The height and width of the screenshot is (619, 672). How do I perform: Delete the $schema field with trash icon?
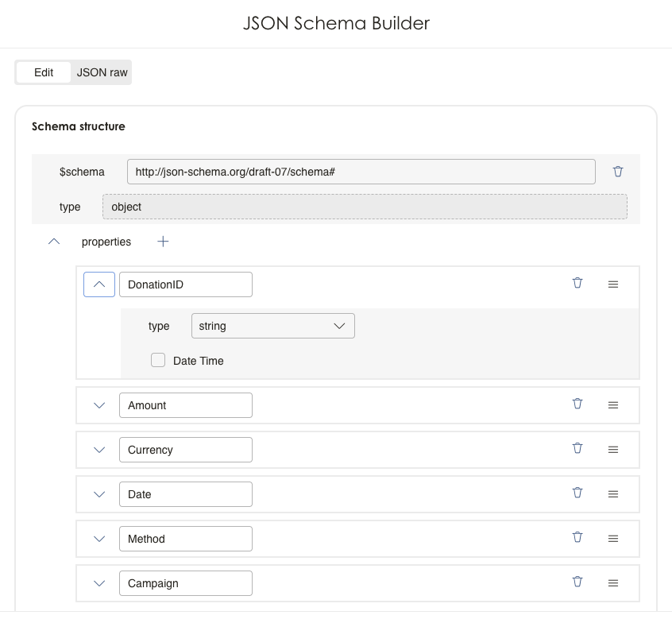[618, 172]
